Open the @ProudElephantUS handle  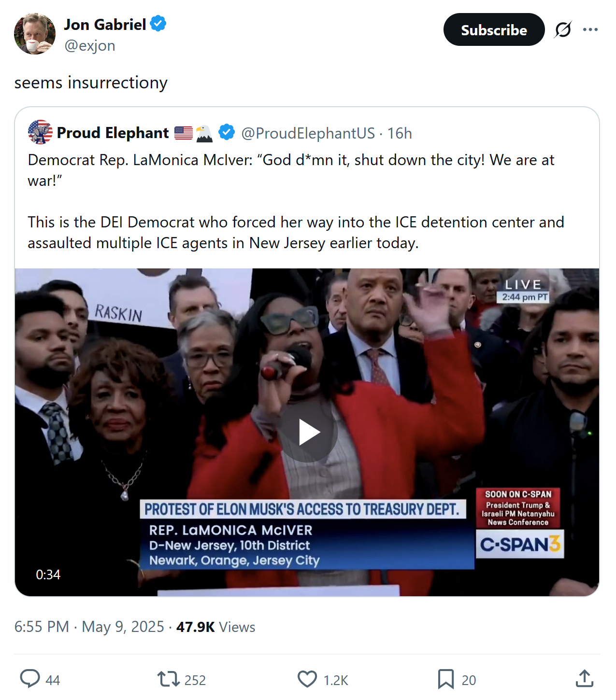pos(308,133)
